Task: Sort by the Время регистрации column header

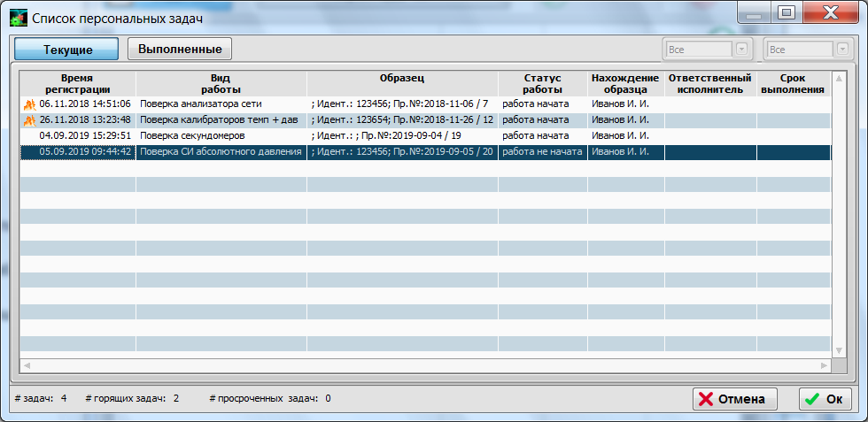Action: (x=78, y=83)
